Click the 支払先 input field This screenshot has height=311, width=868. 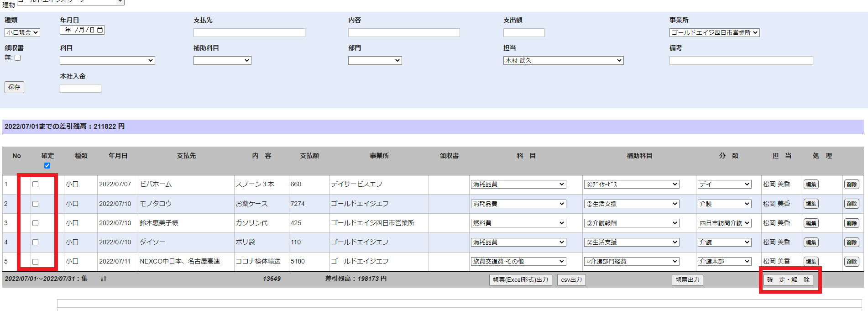pyautogui.click(x=249, y=33)
